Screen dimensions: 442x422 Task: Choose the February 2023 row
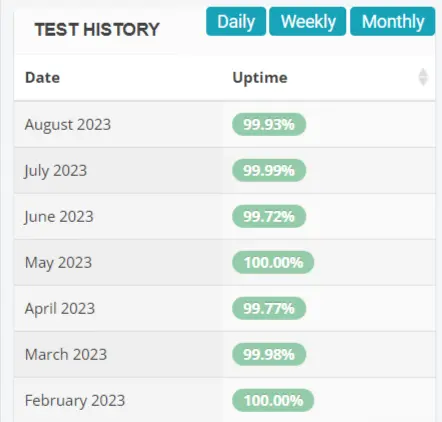tap(225, 400)
